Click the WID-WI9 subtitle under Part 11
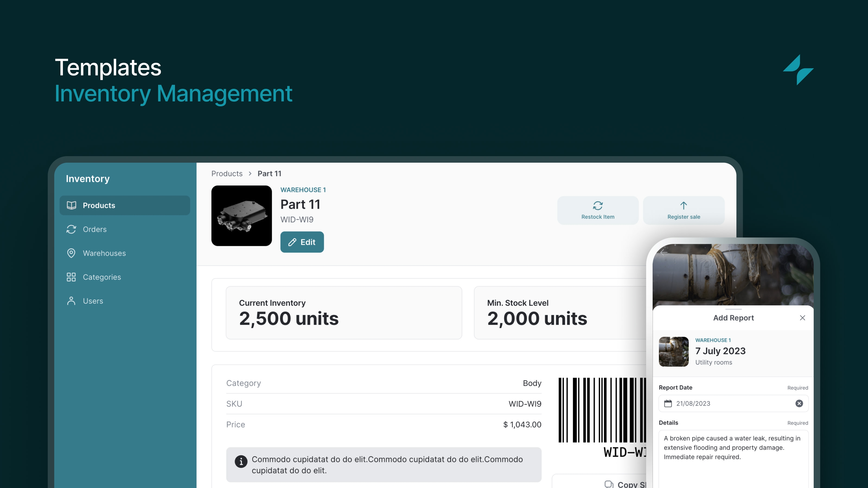This screenshot has width=868, height=488. [296, 220]
